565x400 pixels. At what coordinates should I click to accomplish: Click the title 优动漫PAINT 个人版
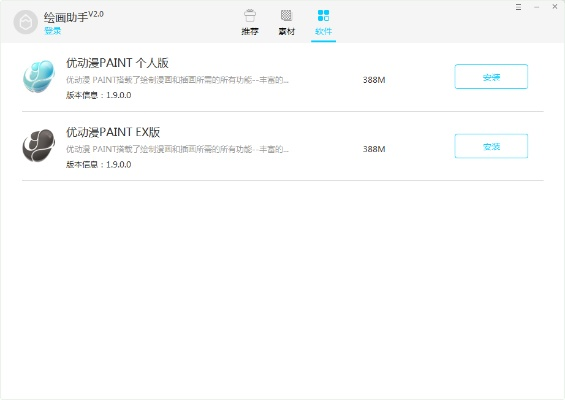117,63
